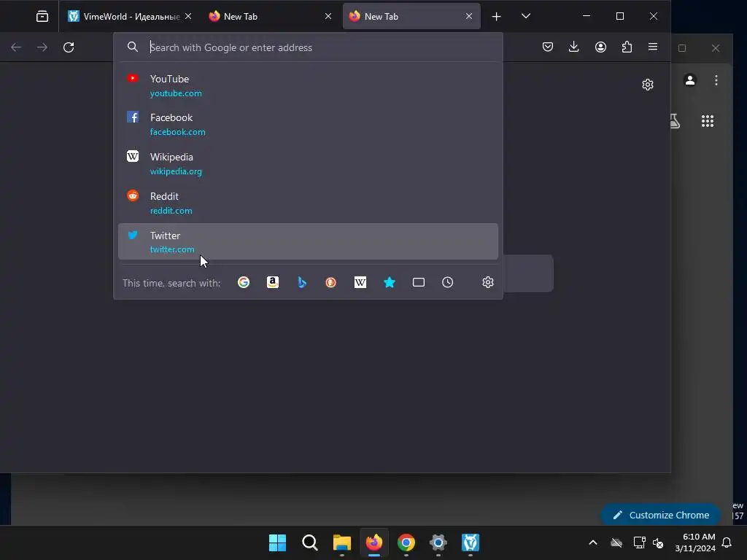Click OneDrive cloud tray icon
Screen dimensions: 747x560
click(616, 542)
